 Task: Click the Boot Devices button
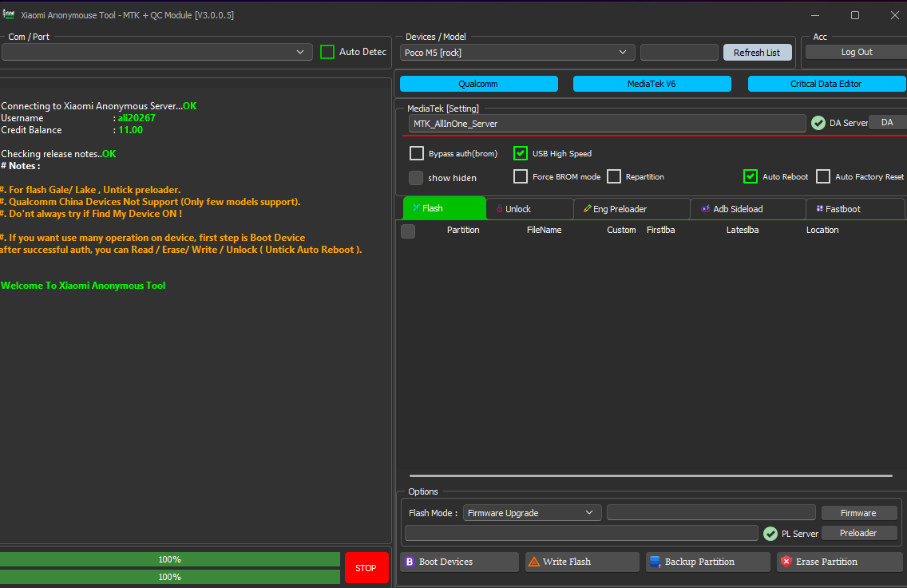coord(459,562)
